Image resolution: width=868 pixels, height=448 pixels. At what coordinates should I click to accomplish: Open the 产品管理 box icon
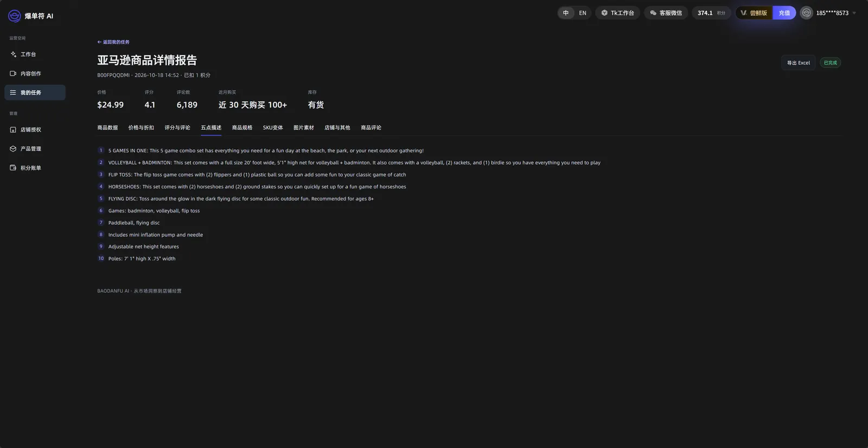[13, 149]
